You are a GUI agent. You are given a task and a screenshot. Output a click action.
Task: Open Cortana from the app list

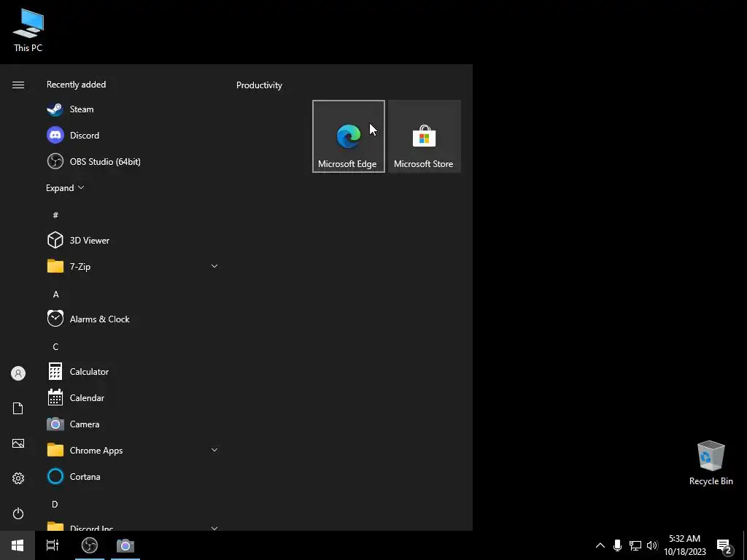click(133, 476)
